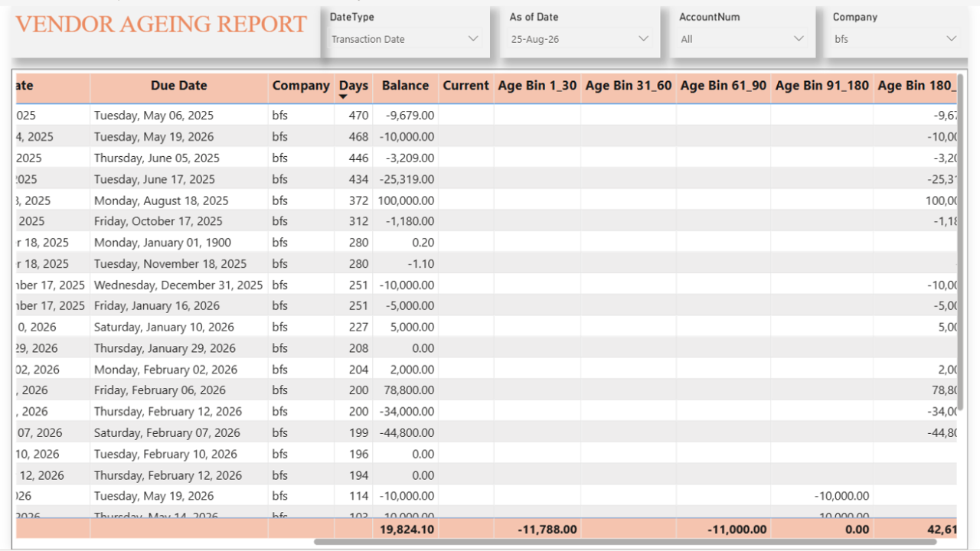The image size is (980, 551).
Task: Expand the AccountNum filter dropdown
Action: click(x=743, y=39)
